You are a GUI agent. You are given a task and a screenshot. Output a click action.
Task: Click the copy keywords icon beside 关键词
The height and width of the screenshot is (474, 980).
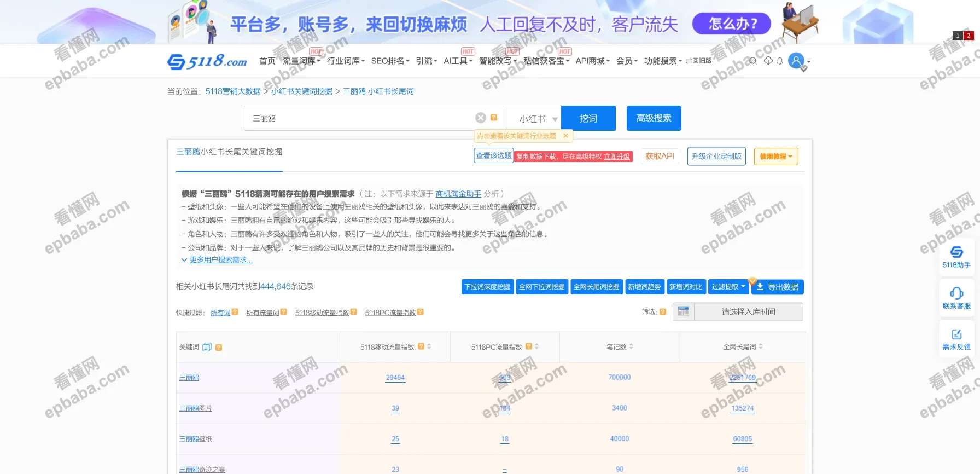[x=207, y=347]
